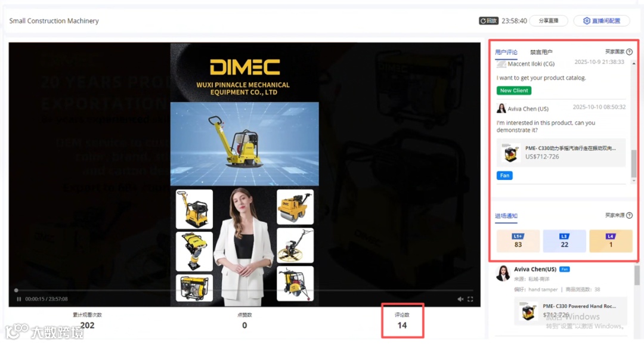Click the video progress bar handle

16,290
